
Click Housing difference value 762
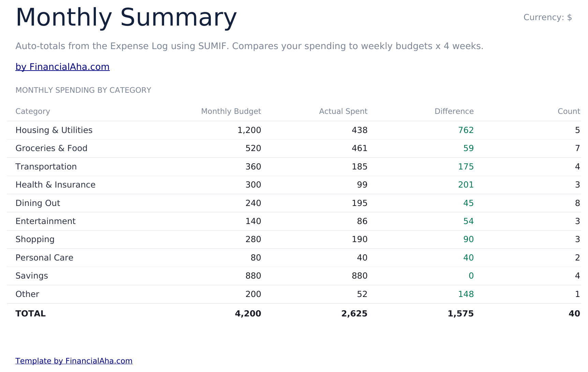click(466, 130)
